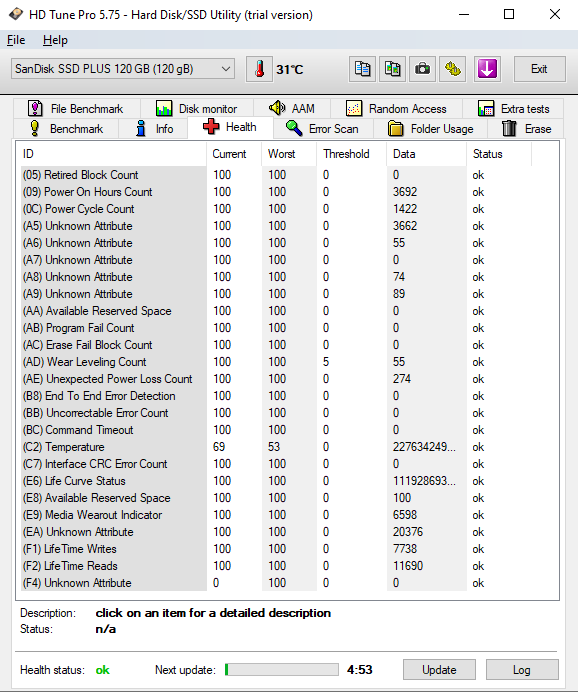Open the options gears icon
578x692 pixels.
click(453, 69)
